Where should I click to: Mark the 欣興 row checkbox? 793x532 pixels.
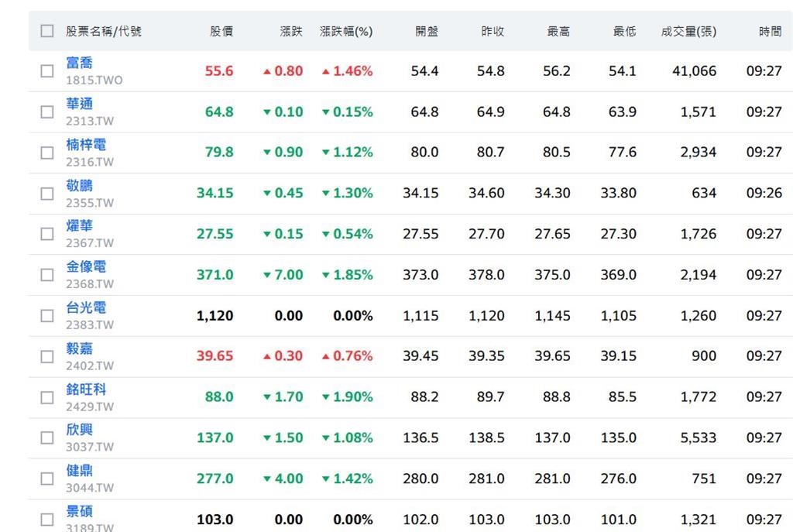coord(47,438)
